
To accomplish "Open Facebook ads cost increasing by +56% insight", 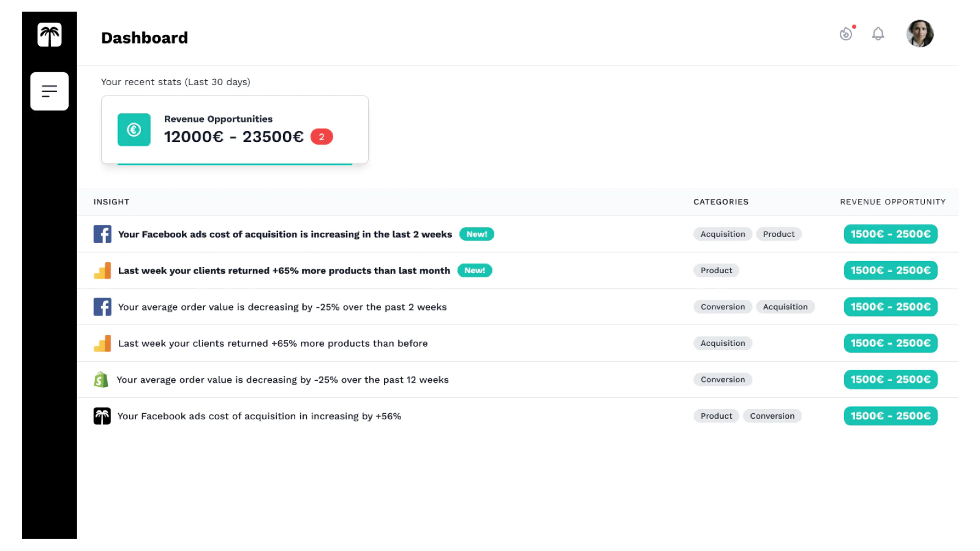I will 260,416.
